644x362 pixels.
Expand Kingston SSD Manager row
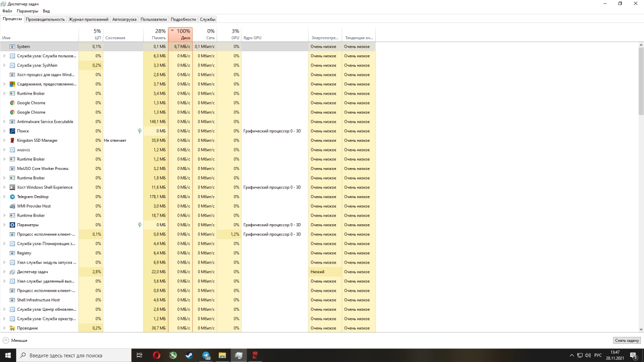pos(5,140)
